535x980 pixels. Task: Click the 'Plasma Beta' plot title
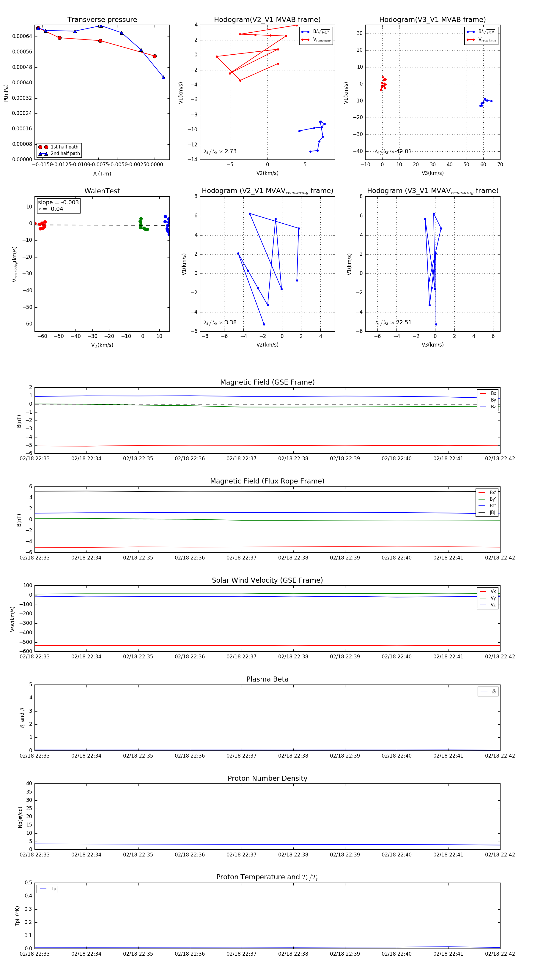267,679
